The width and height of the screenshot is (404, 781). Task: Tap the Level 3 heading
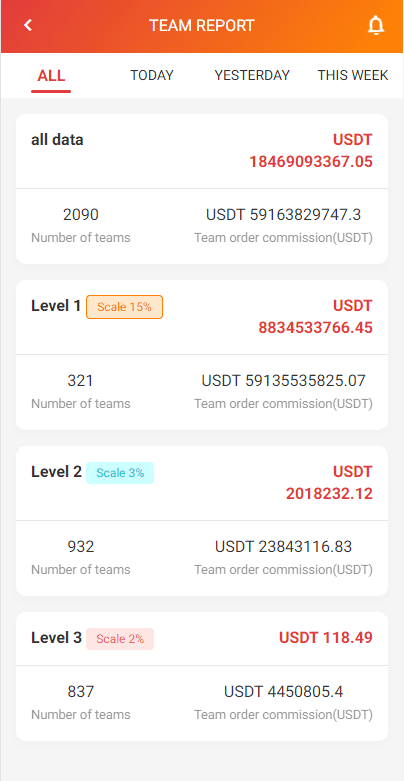point(56,638)
